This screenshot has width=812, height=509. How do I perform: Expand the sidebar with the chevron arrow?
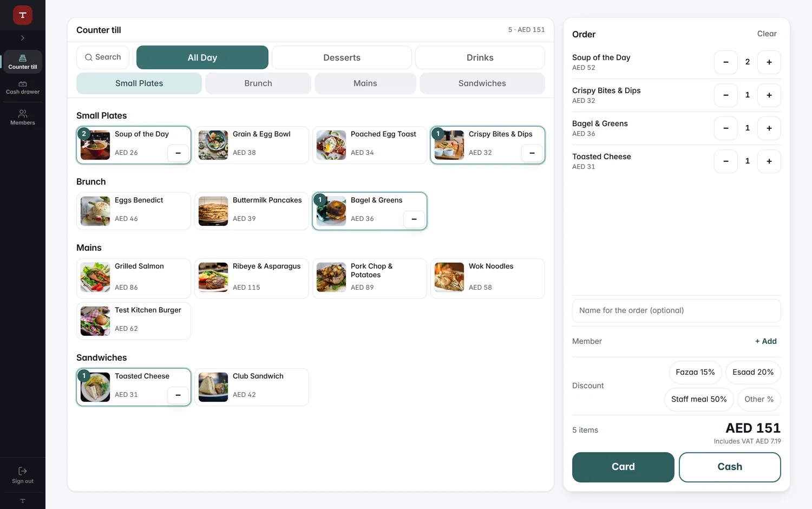23,38
